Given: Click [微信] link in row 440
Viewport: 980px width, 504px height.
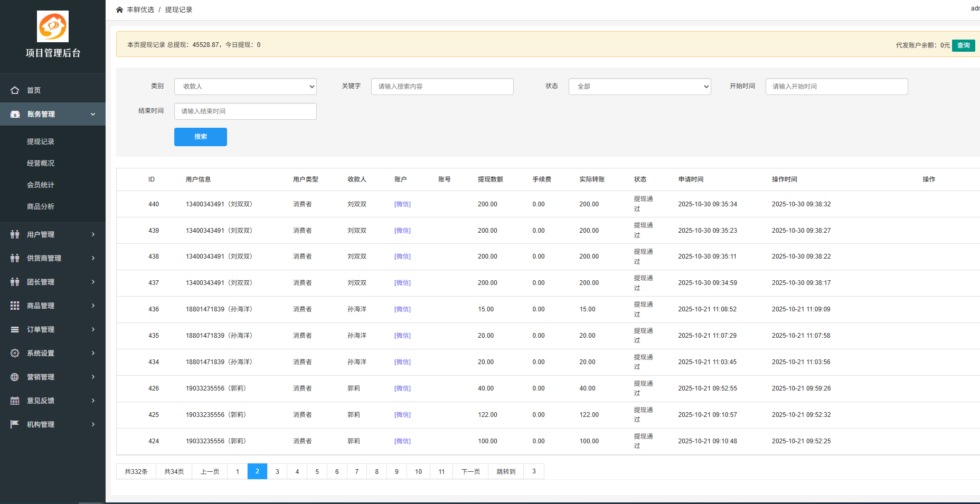Looking at the screenshot, I should [x=402, y=204].
